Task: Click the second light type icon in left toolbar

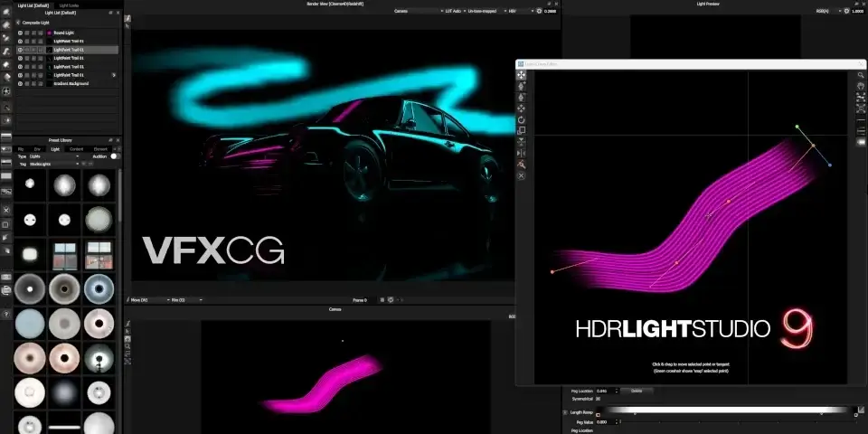Action: click(6, 25)
